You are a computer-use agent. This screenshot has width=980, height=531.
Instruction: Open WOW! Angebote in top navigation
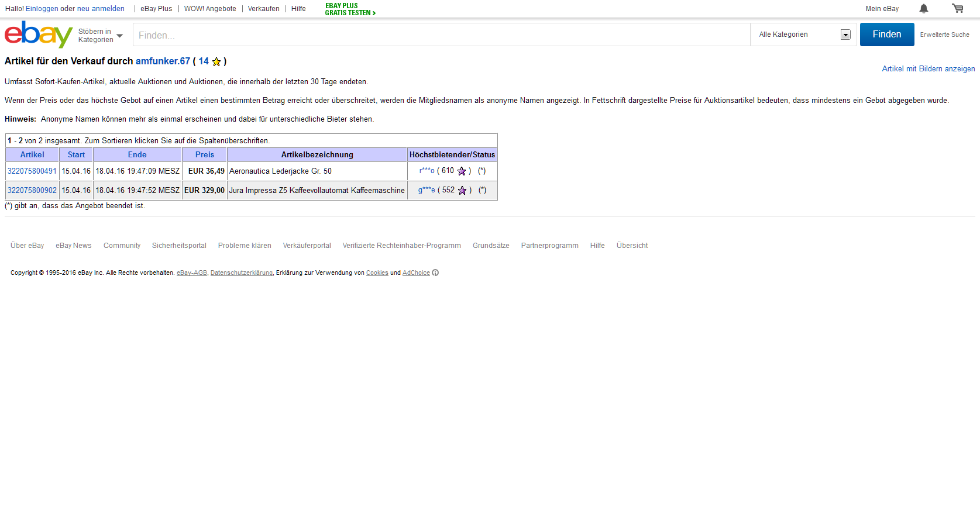pyautogui.click(x=210, y=9)
